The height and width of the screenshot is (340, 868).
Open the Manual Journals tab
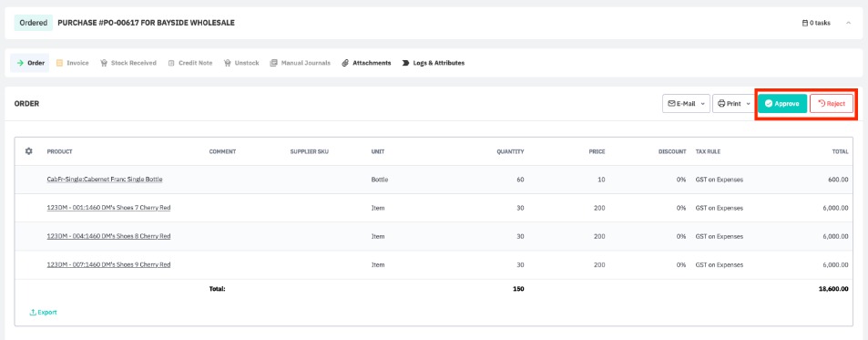(300, 63)
